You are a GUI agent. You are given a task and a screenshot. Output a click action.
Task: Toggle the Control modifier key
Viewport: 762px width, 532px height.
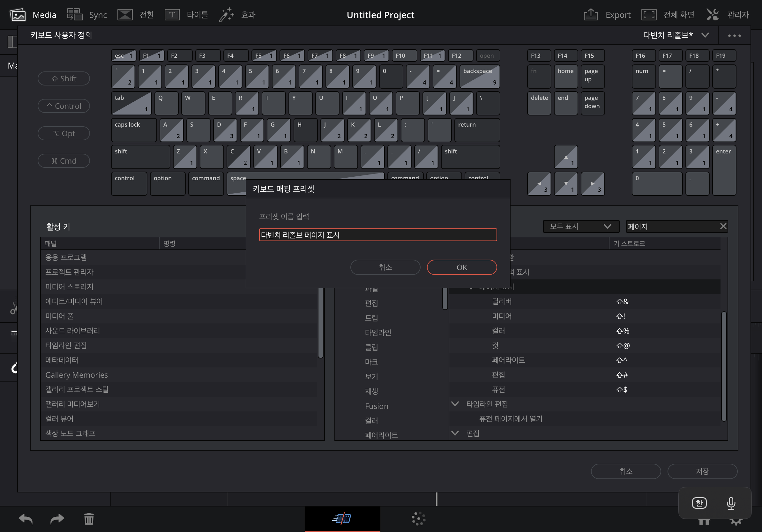tap(64, 106)
